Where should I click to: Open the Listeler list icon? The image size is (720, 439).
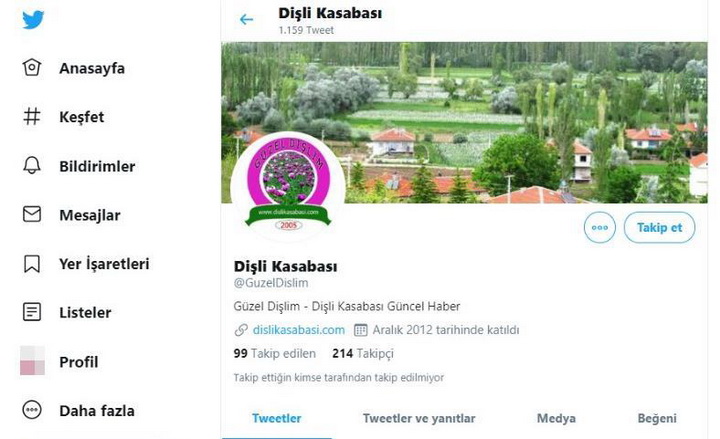[32, 312]
